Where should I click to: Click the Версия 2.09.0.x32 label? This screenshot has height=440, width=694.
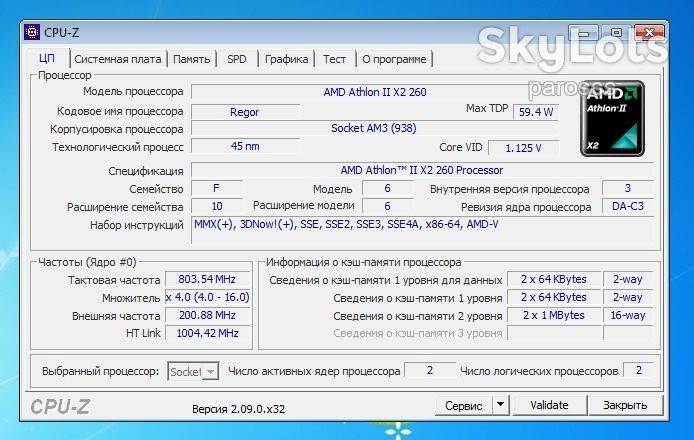coord(238,409)
